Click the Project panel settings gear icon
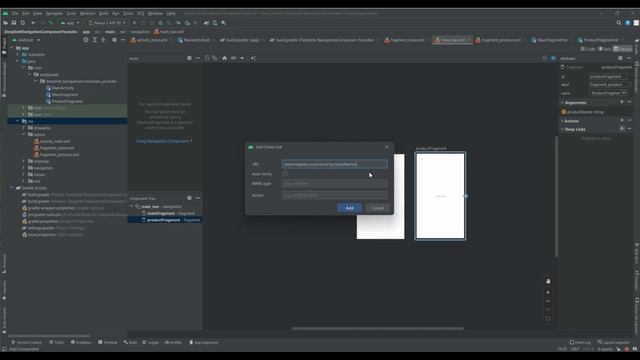Image resolution: width=640 pixels, height=360 pixels. tap(114, 40)
